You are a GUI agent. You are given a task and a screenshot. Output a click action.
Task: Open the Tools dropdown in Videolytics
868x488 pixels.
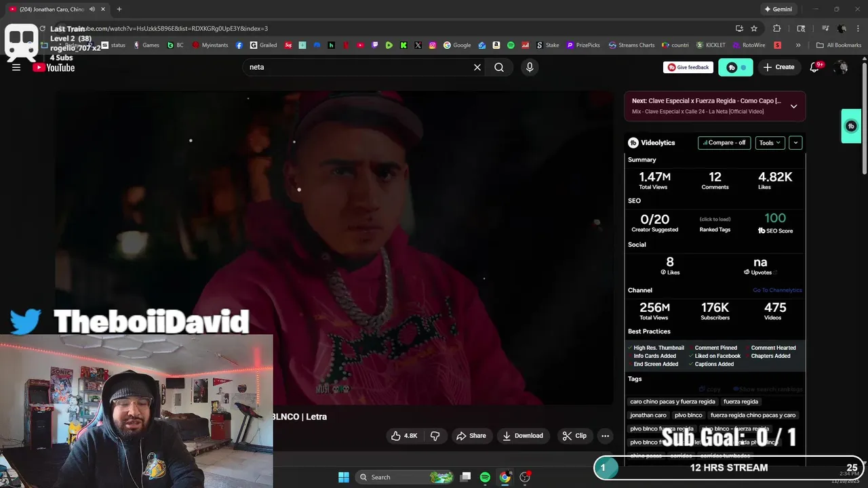pyautogui.click(x=770, y=143)
